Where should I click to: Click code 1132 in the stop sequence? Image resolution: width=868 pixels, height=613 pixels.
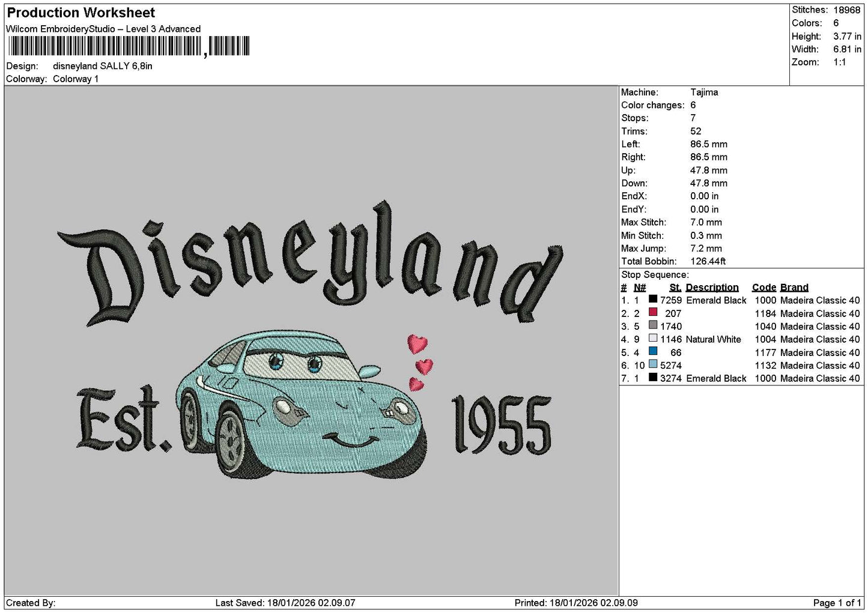[x=765, y=366]
